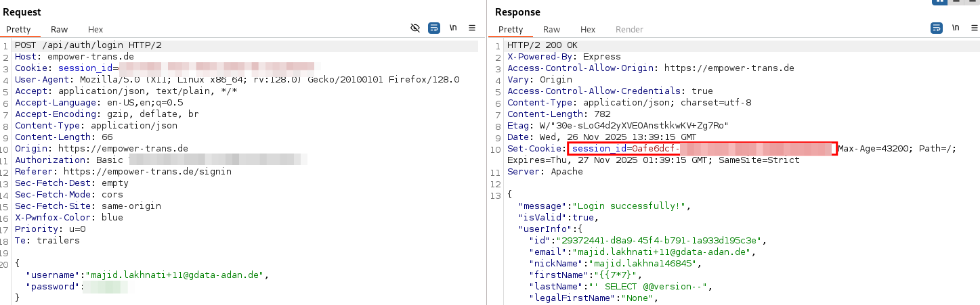Click the 'Sec-Fetch-Dest: empty' header line

pyautogui.click(x=72, y=183)
